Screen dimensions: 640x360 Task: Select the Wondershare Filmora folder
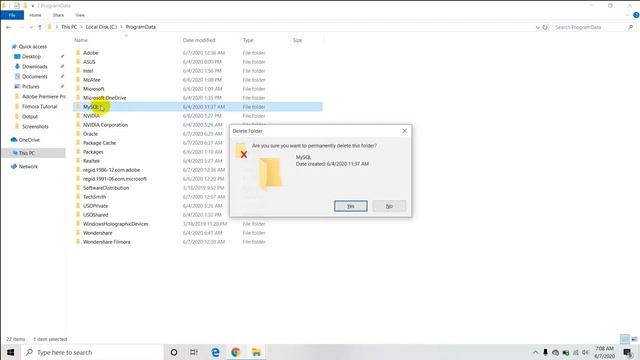pyautogui.click(x=107, y=242)
